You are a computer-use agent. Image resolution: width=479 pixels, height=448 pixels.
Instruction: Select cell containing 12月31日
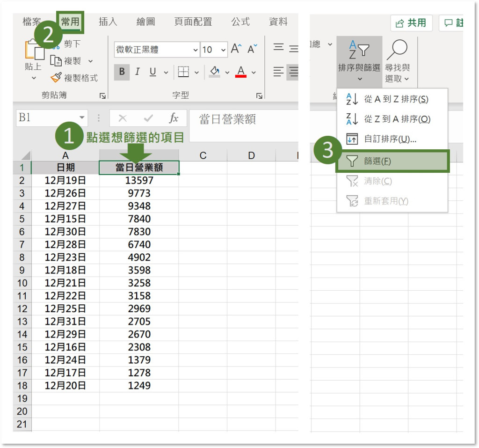(65, 322)
